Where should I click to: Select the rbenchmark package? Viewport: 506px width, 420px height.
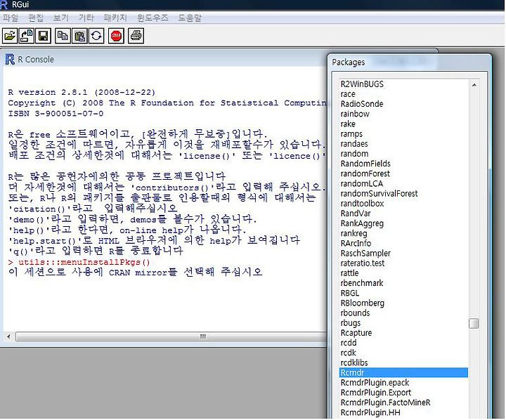tap(403, 283)
